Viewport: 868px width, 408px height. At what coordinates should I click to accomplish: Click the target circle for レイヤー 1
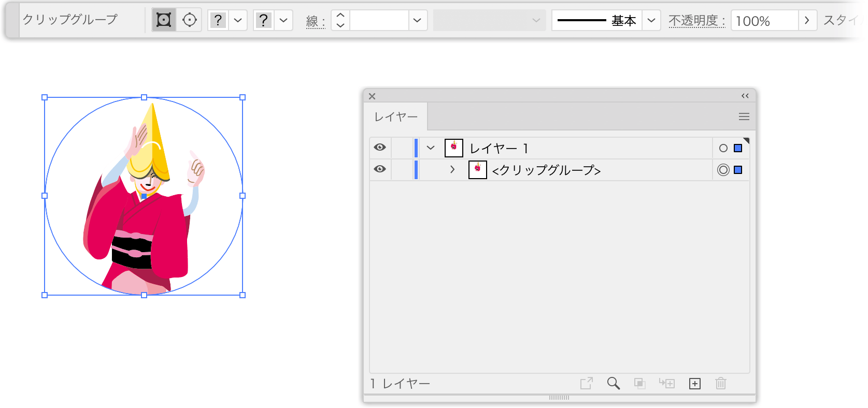click(723, 148)
